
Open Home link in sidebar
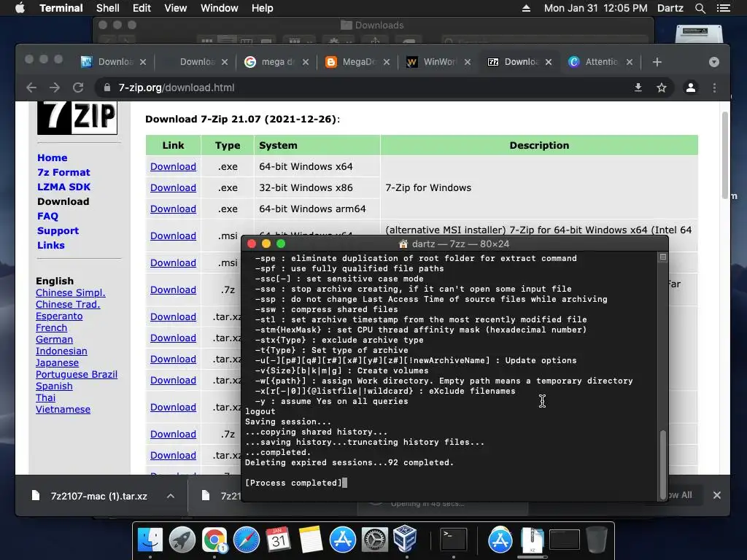[52, 157]
